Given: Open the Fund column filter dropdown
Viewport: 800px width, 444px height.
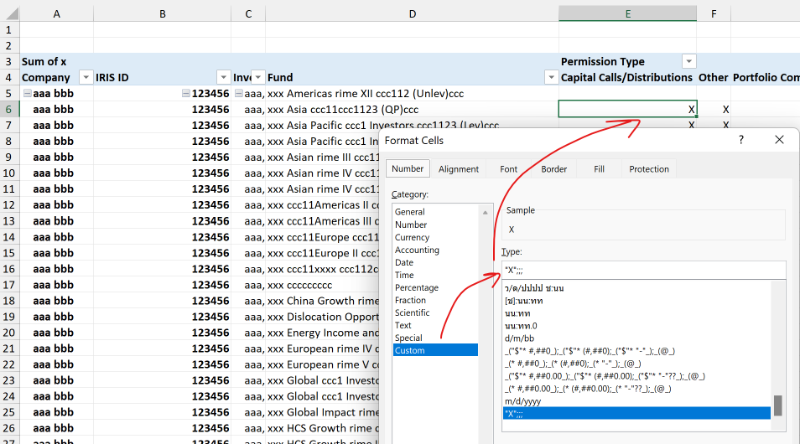Looking at the screenshot, I should coord(550,78).
